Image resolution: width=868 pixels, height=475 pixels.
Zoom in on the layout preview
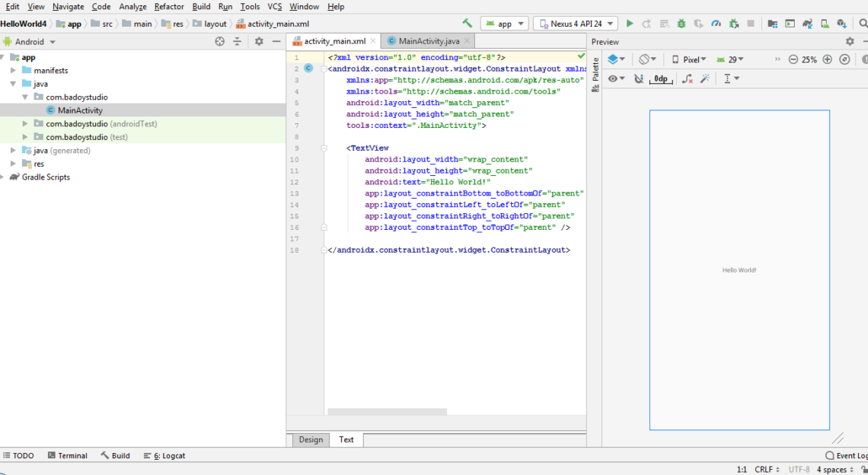click(828, 59)
